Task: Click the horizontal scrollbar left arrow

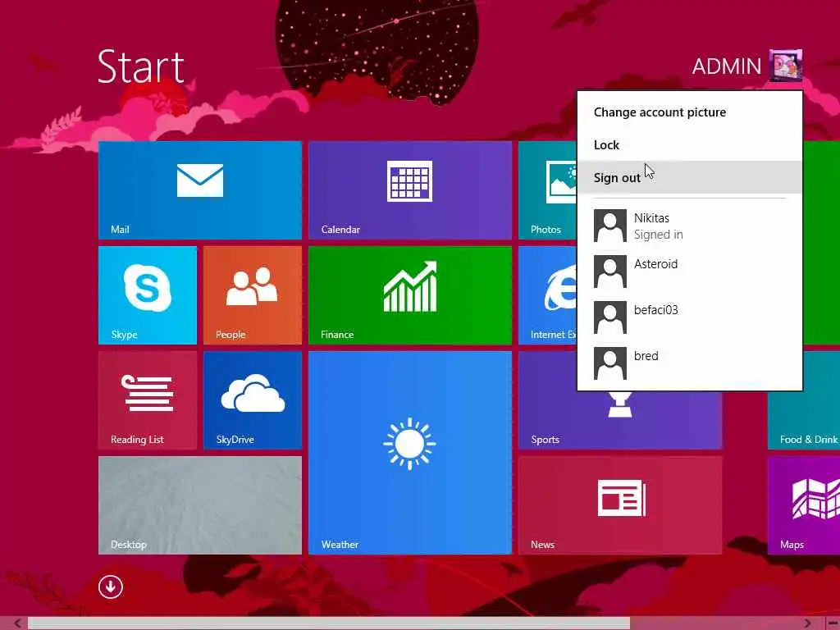Action: (17, 623)
